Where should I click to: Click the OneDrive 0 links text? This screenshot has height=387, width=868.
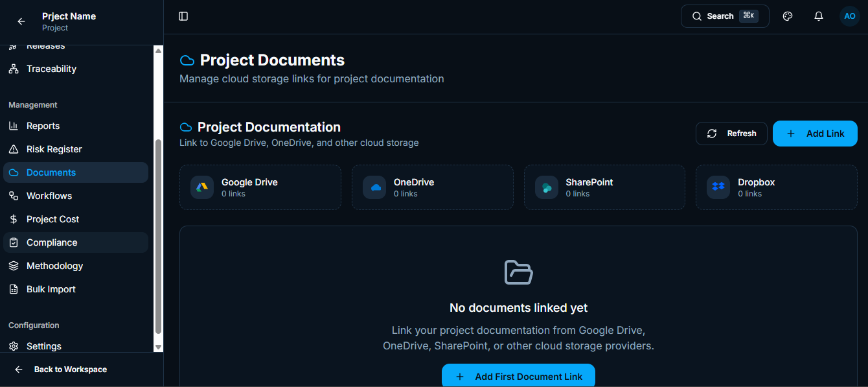[x=405, y=194]
